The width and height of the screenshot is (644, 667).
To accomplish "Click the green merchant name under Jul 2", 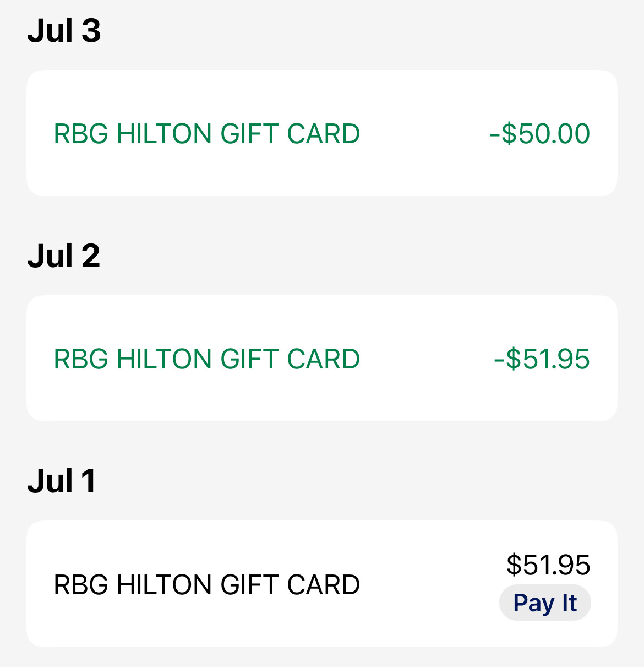I will [x=206, y=359].
